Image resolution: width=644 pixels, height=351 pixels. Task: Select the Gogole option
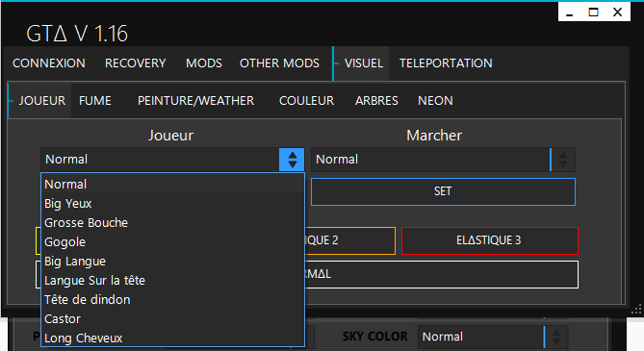tap(172, 241)
